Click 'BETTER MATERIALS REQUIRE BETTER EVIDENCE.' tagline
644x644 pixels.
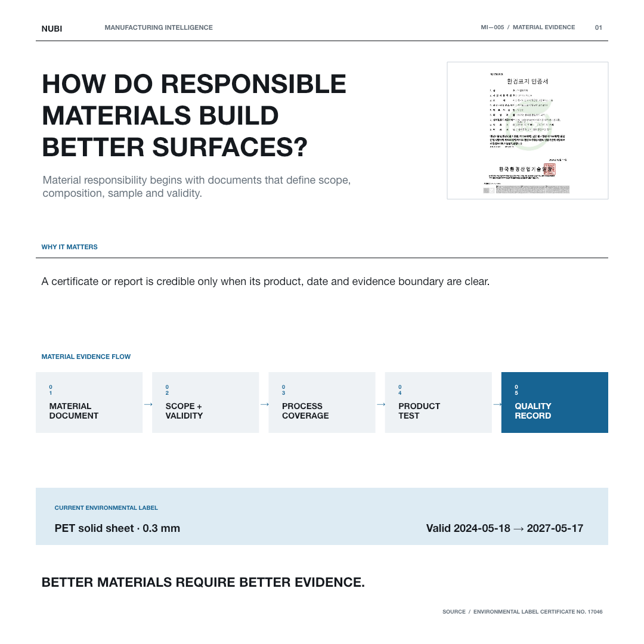tap(203, 583)
